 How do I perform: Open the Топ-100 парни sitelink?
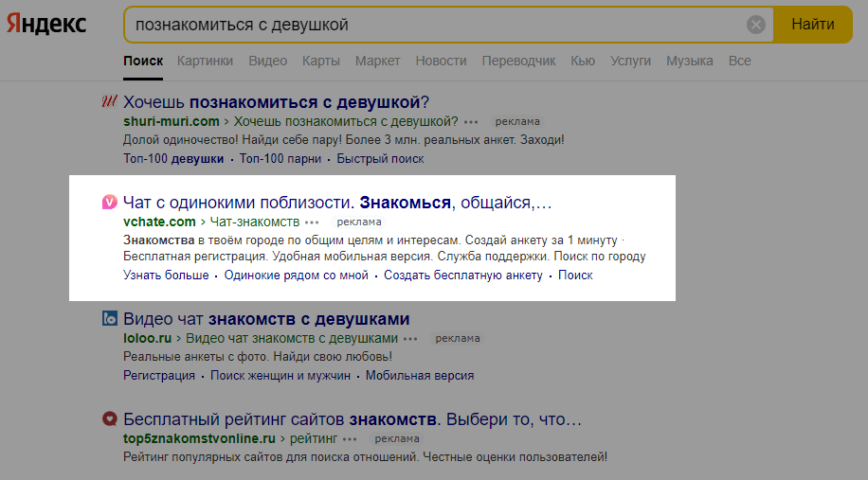coord(280,159)
